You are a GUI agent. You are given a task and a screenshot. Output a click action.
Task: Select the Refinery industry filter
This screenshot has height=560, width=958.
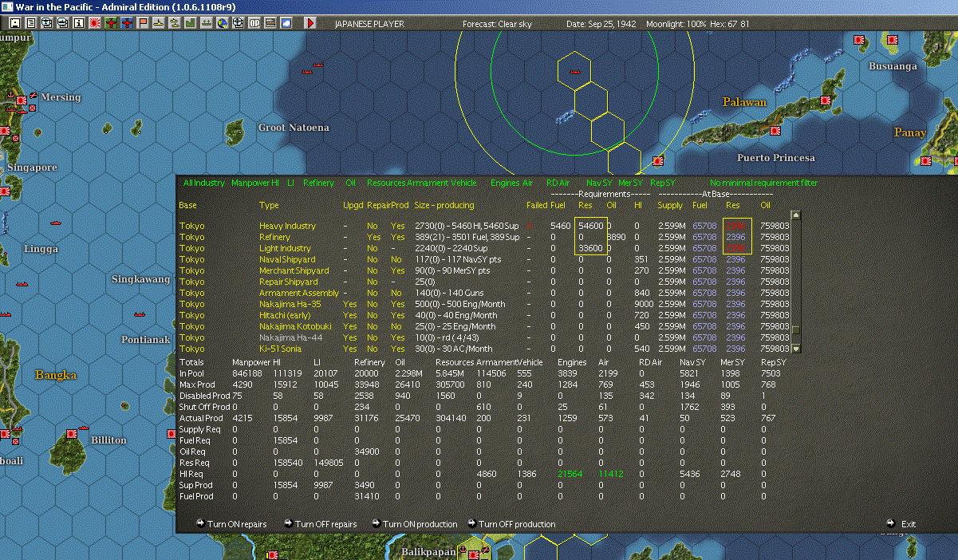point(318,183)
